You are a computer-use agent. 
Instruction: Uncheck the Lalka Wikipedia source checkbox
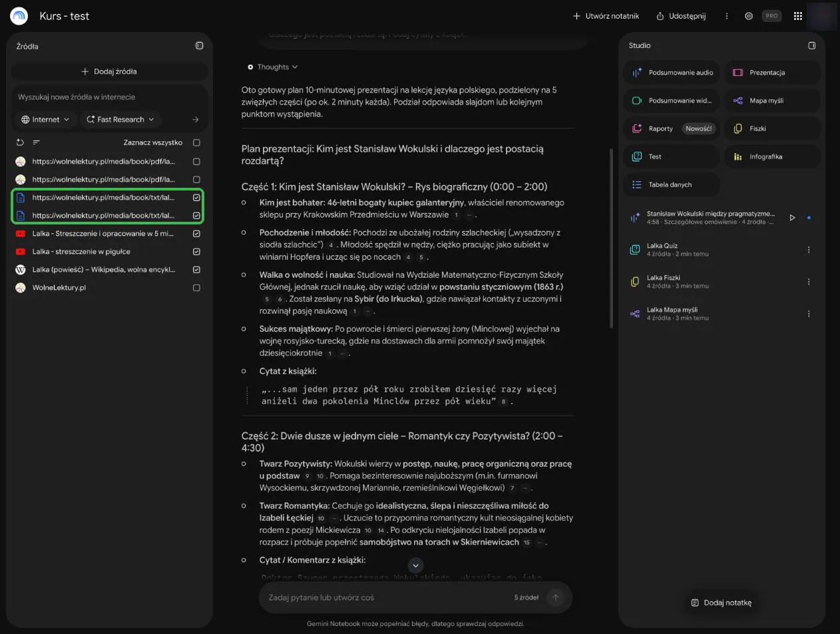coord(196,270)
